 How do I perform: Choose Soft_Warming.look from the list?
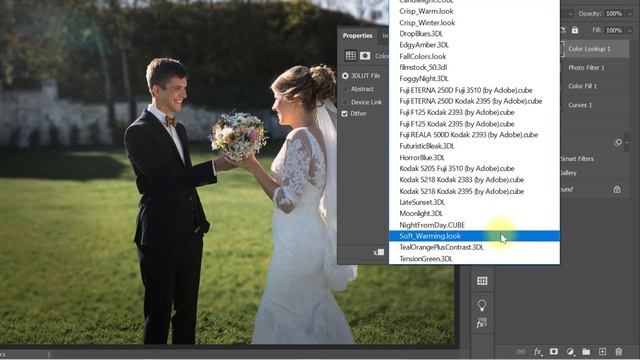point(474,236)
